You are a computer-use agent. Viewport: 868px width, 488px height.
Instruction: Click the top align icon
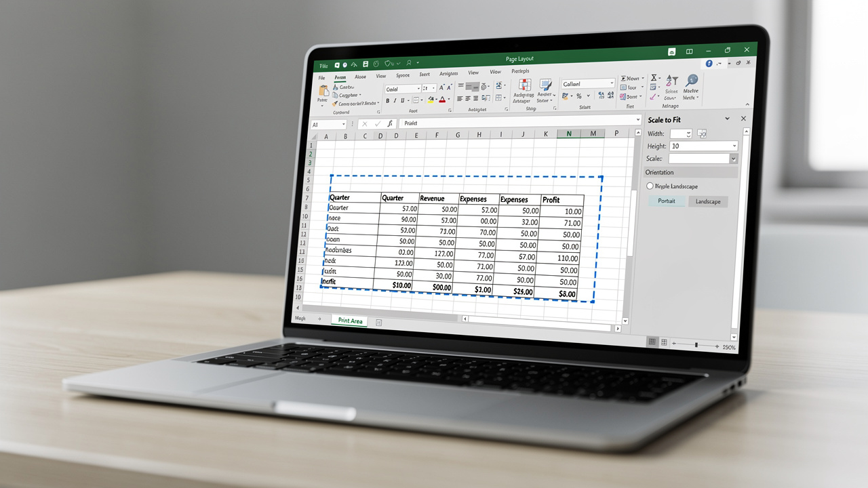460,85
